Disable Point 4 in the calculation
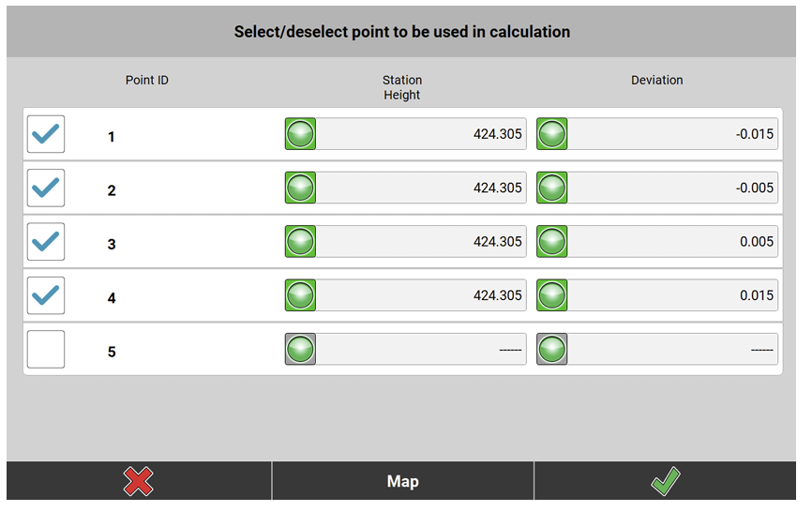812x512 pixels. coord(46,295)
